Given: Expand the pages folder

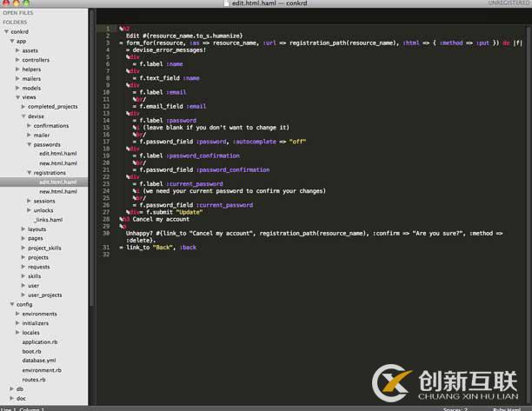Looking at the screenshot, I should click(23, 238).
